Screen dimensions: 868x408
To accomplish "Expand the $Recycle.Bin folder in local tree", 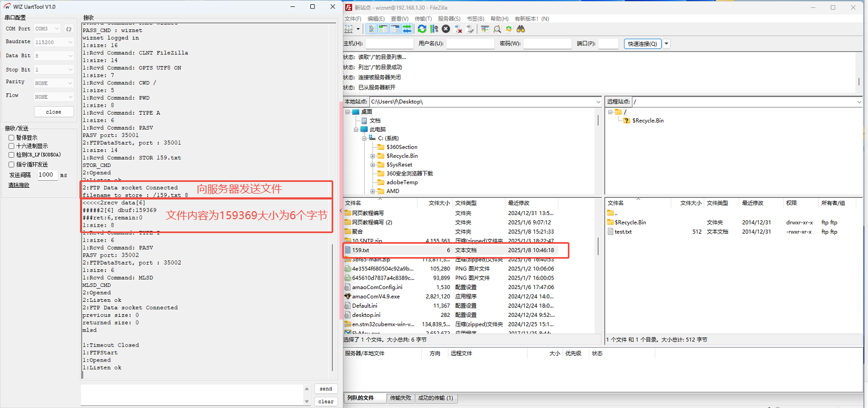I will click(x=373, y=156).
